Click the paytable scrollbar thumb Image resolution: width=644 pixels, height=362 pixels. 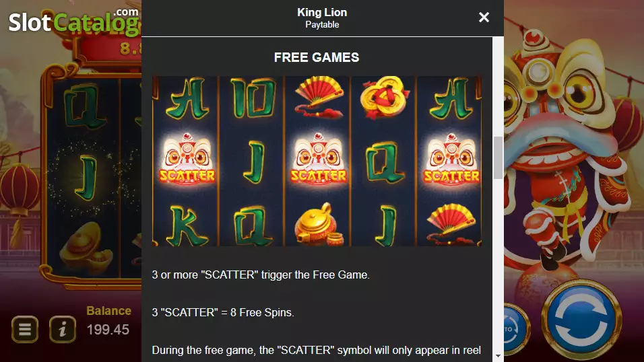(498, 157)
